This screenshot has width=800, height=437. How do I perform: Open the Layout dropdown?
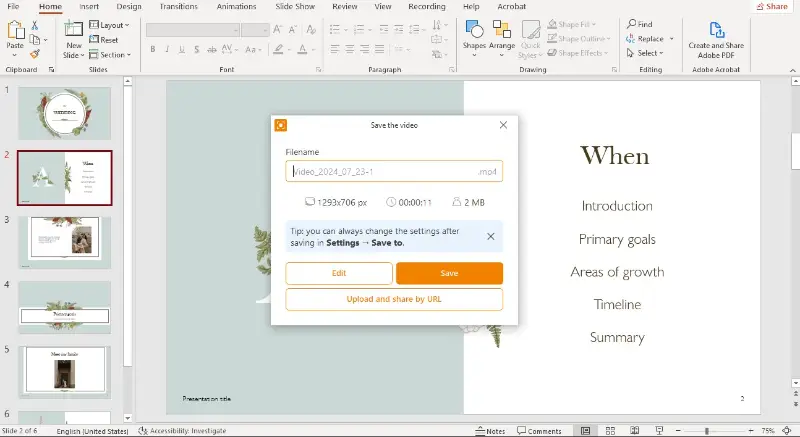(109, 25)
